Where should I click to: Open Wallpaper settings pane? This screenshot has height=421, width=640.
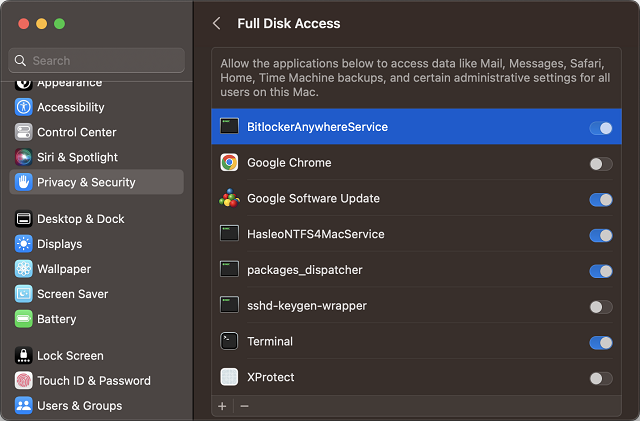[x=96, y=269]
